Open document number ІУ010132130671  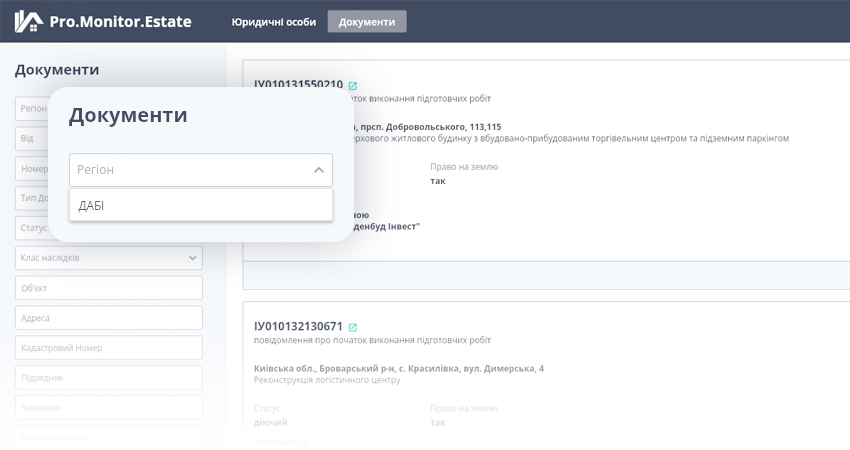click(298, 327)
